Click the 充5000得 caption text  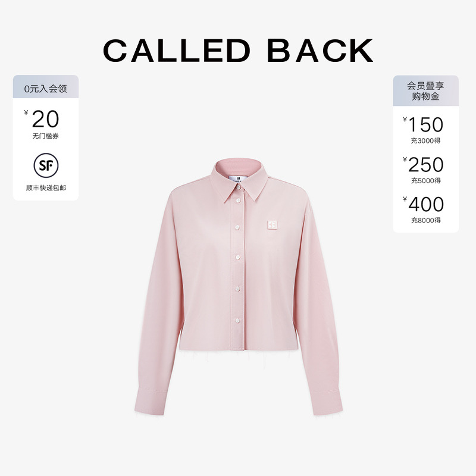[x=425, y=181]
